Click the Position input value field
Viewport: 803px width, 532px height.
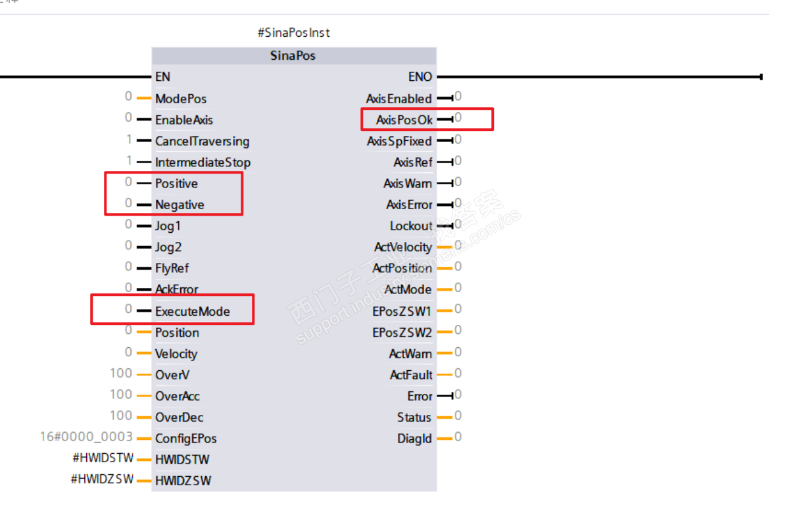tap(128, 331)
